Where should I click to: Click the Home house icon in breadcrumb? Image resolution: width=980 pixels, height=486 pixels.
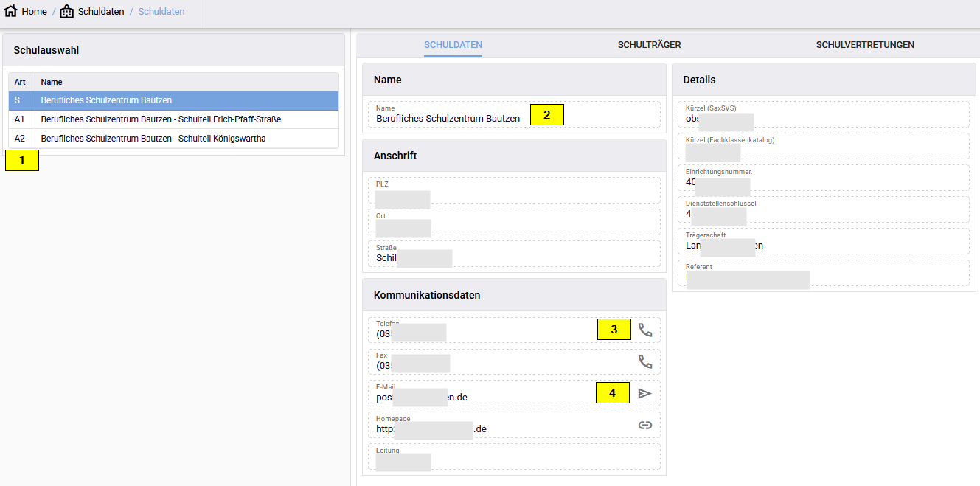[x=11, y=12]
